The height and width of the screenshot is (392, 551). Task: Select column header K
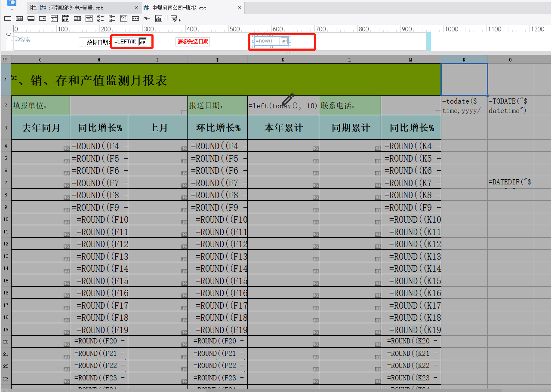283,60
